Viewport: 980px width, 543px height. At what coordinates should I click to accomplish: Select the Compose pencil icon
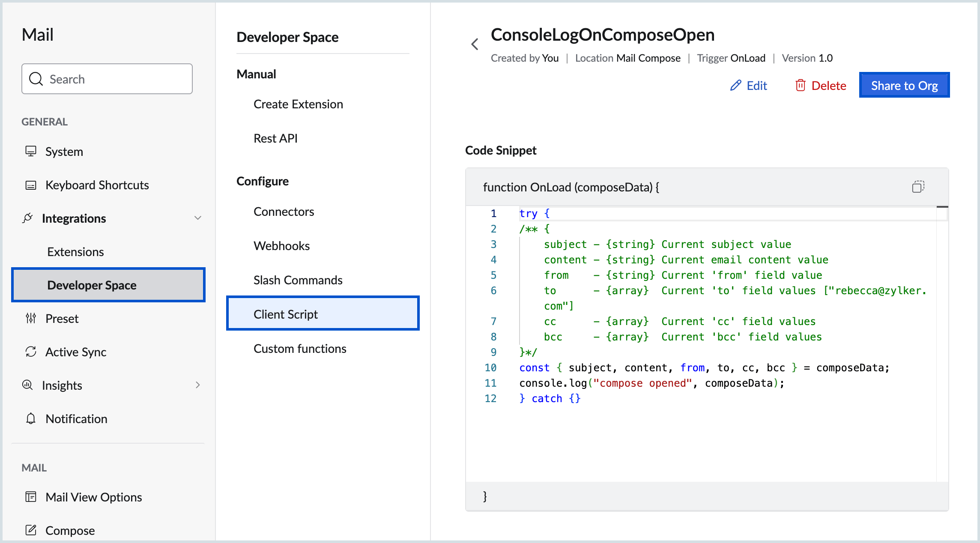point(30,530)
